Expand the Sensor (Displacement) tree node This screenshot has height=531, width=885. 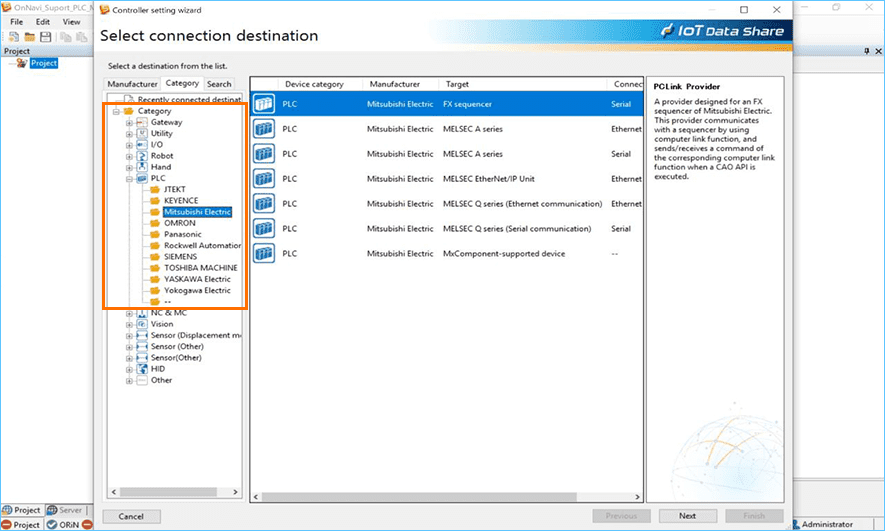click(129, 336)
